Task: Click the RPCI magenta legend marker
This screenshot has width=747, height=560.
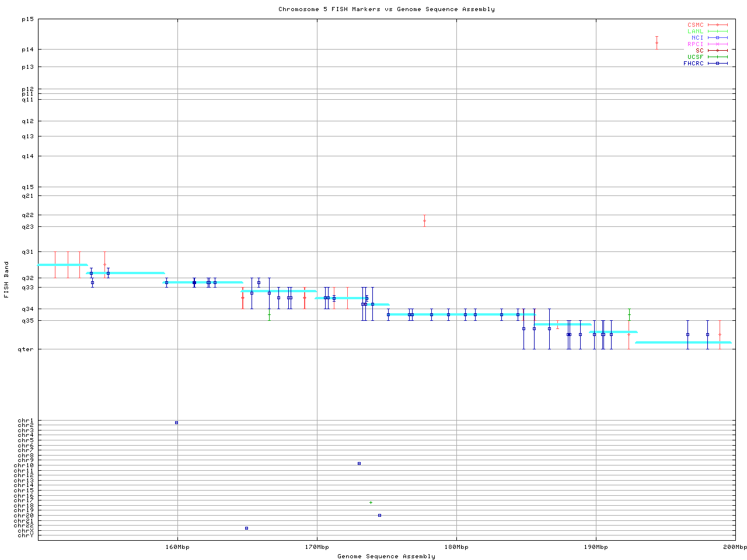Action: [717, 44]
